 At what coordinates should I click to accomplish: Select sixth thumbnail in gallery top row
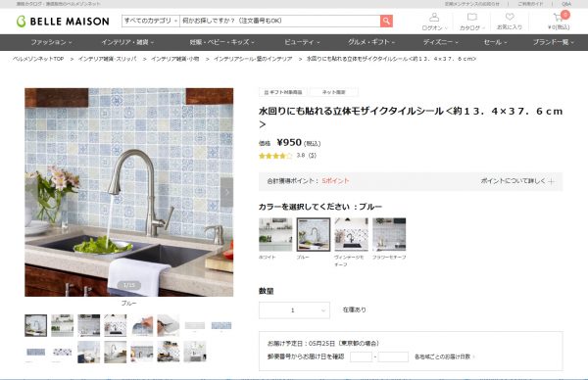click(169, 325)
